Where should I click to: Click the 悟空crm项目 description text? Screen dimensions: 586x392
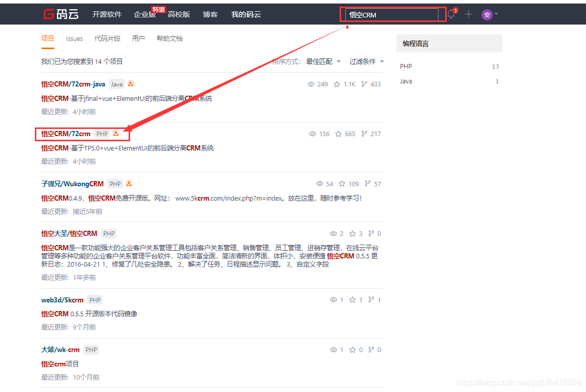[60, 364]
